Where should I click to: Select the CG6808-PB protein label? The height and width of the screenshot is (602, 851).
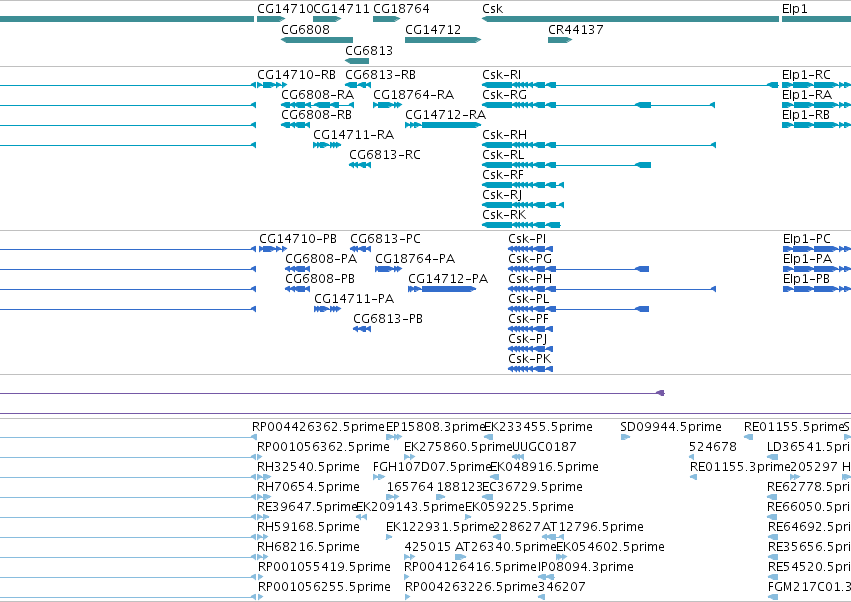pyautogui.click(x=320, y=280)
